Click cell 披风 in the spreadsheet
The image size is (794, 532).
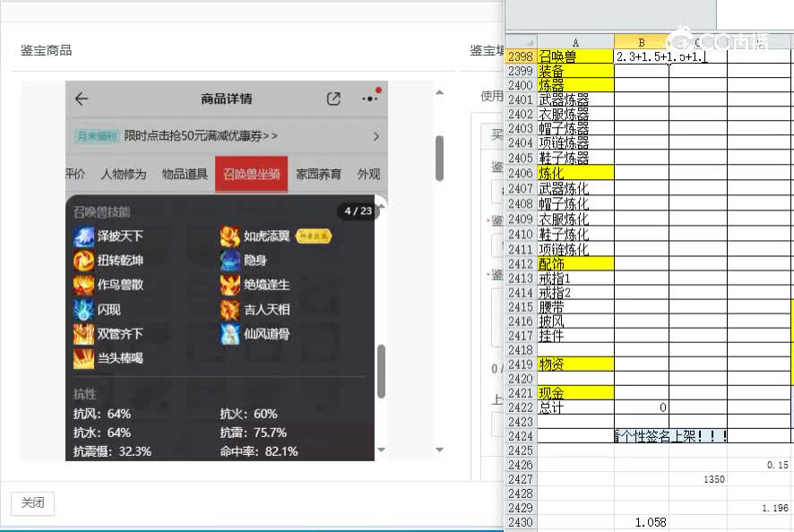[575, 321]
